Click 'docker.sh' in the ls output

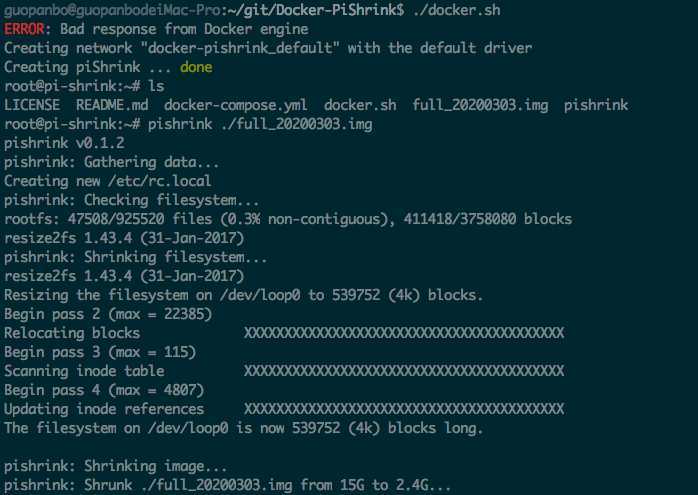click(x=360, y=105)
